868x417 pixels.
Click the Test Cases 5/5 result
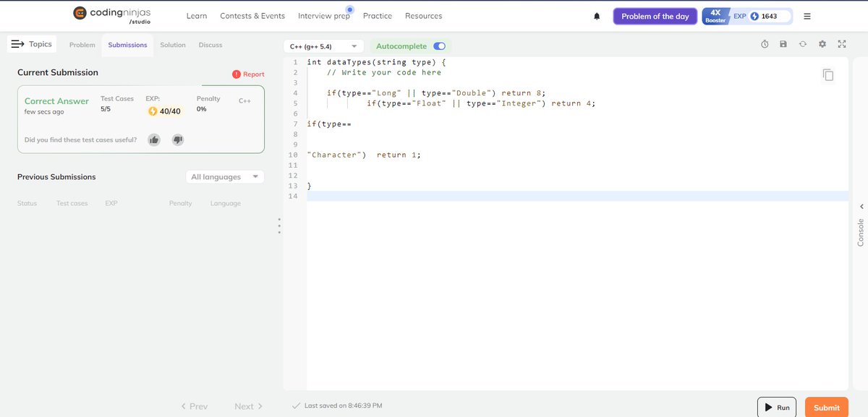point(117,103)
